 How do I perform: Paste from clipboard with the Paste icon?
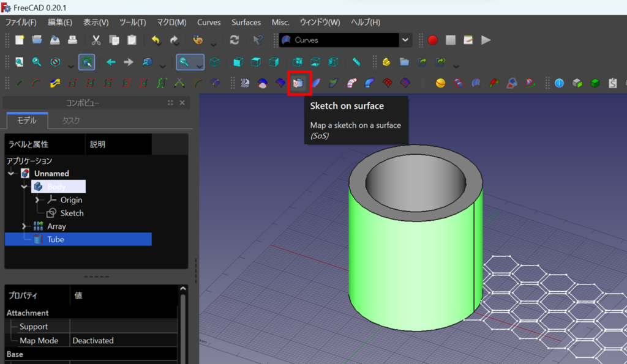click(x=132, y=40)
